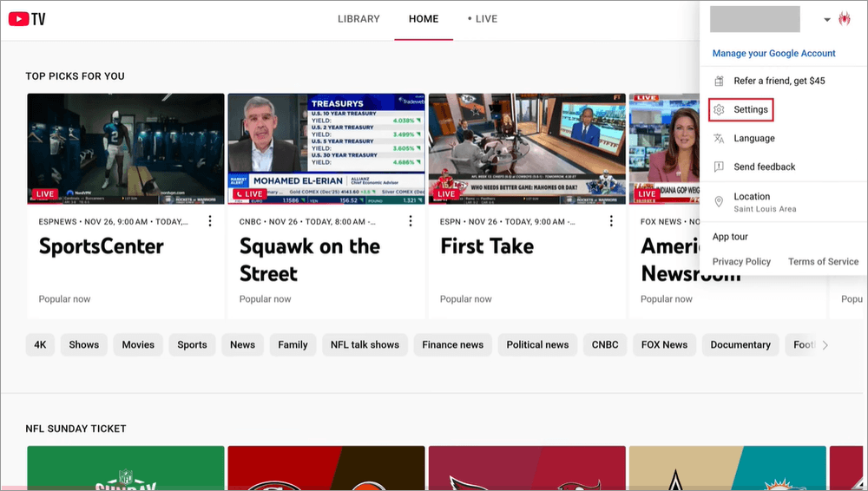Click the Squawk on the Street title
Viewport: 868px width, 491px height.
[x=310, y=260]
